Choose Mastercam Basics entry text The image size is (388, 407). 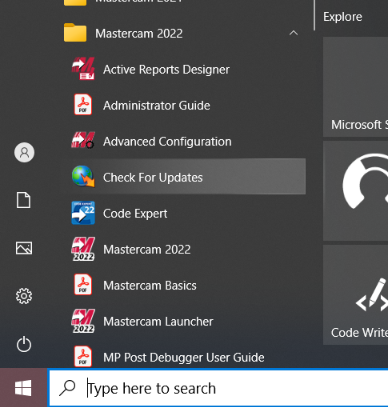tap(150, 286)
